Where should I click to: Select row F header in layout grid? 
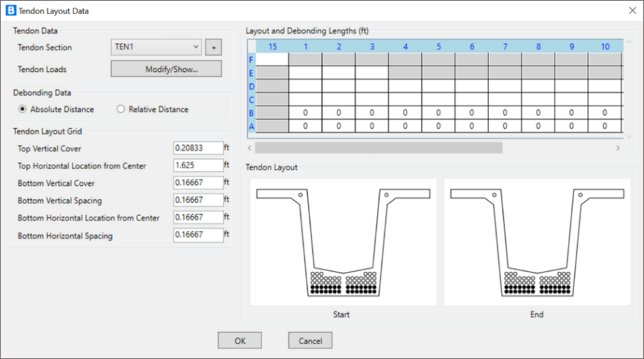click(x=252, y=59)
